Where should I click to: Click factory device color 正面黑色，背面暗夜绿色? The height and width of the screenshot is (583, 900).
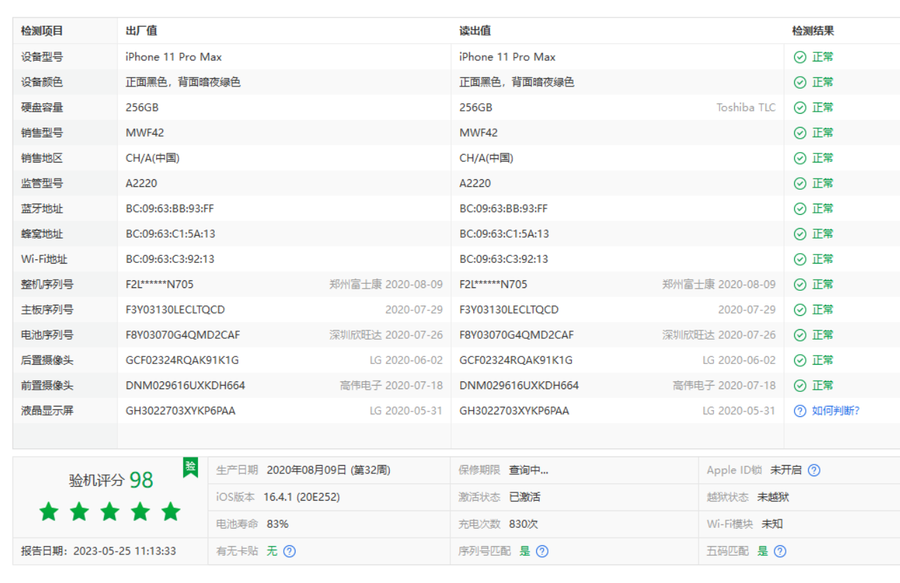pos(183,82)
